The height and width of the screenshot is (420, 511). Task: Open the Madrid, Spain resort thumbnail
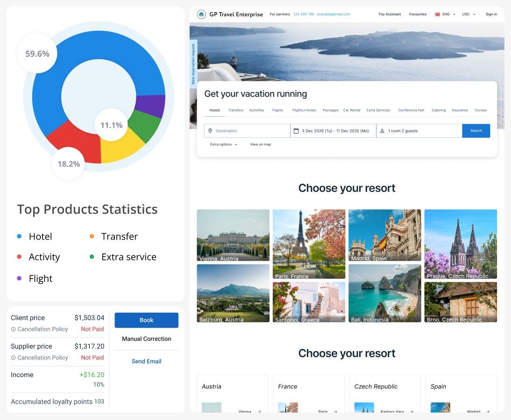tap(384, 235)
